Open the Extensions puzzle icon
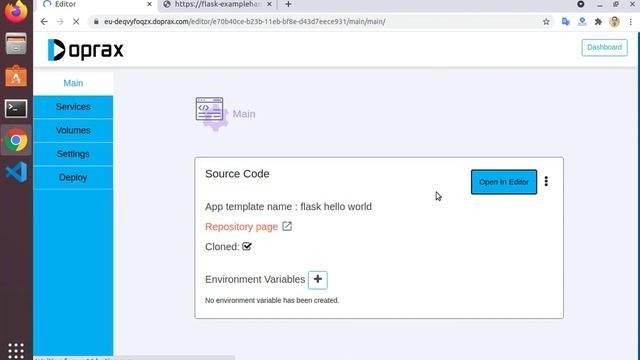Image resolution: width=640 pixels, height=360 pixels. [x=598, y=22]
